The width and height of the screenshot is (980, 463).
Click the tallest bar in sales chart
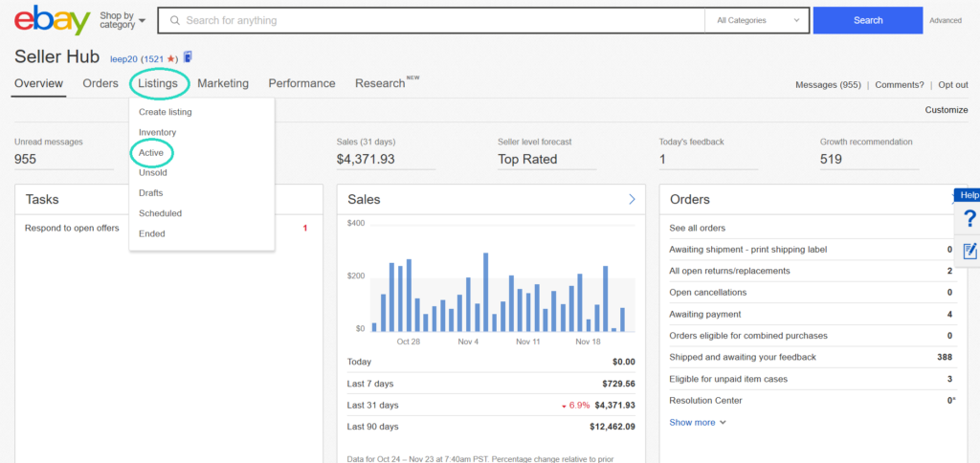(485, 292)
